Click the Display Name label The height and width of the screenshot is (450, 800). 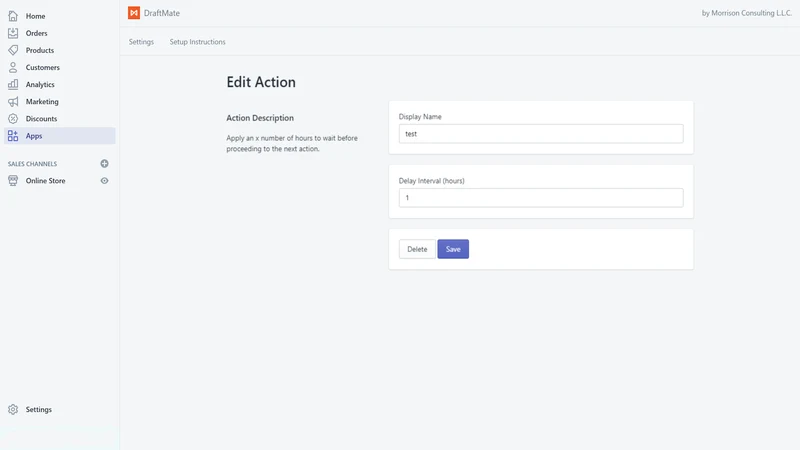tap(420, 116)
